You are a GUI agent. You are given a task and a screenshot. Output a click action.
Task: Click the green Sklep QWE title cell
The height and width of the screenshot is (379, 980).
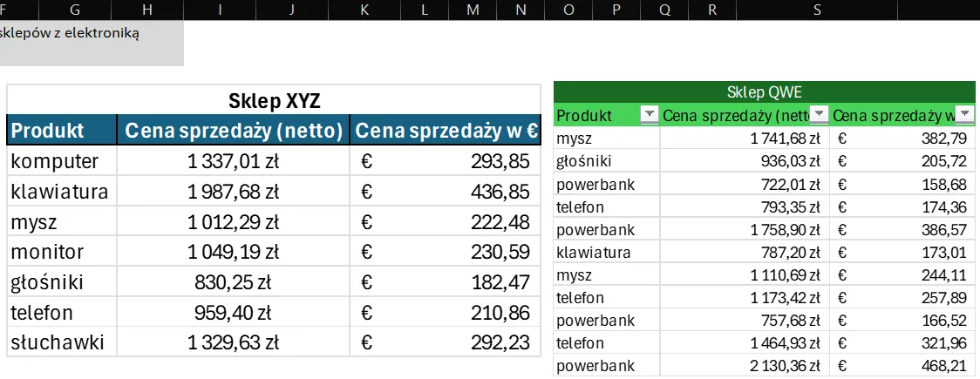click(764, 92)
